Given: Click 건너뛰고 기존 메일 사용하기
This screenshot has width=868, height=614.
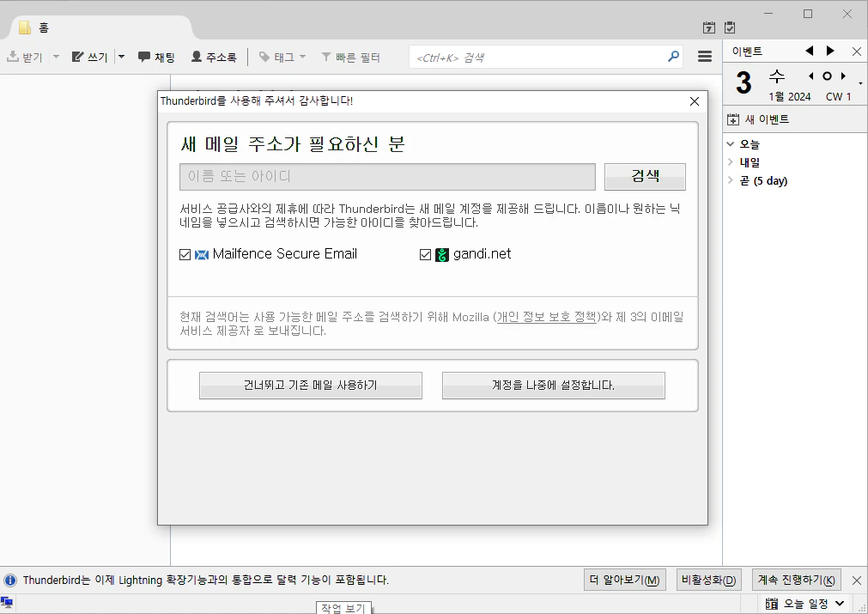Looking at the screenshot, I should pyautogui.click(x=311, y=386).
